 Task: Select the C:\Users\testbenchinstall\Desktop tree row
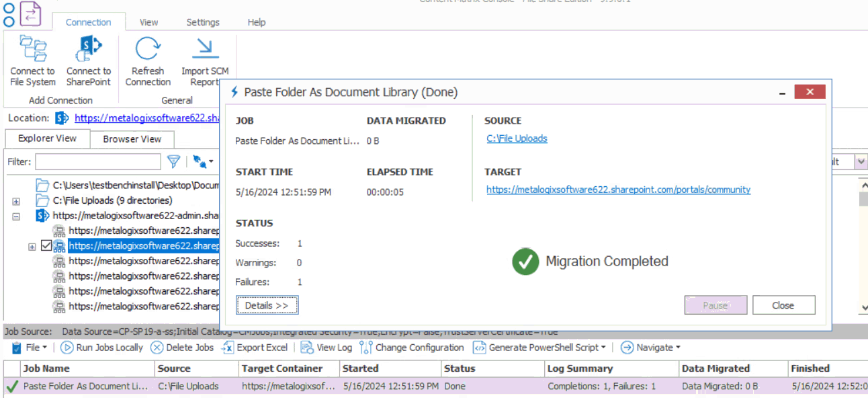tap(136, 185)
